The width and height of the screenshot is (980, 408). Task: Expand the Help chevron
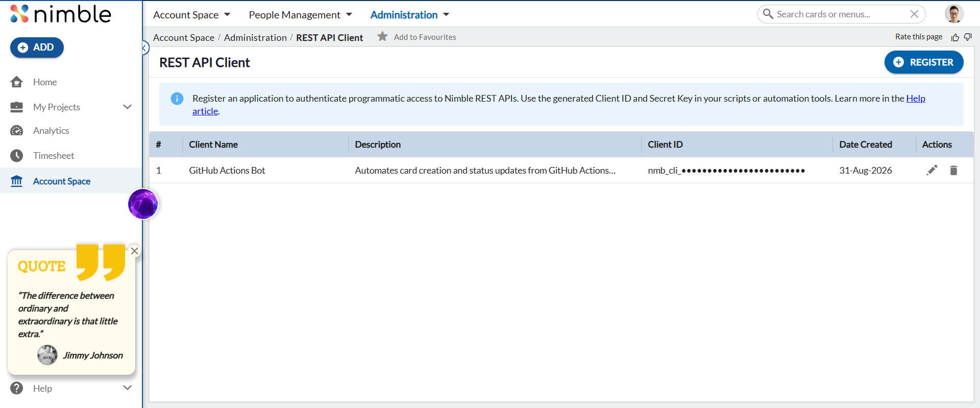coord(128,388)
